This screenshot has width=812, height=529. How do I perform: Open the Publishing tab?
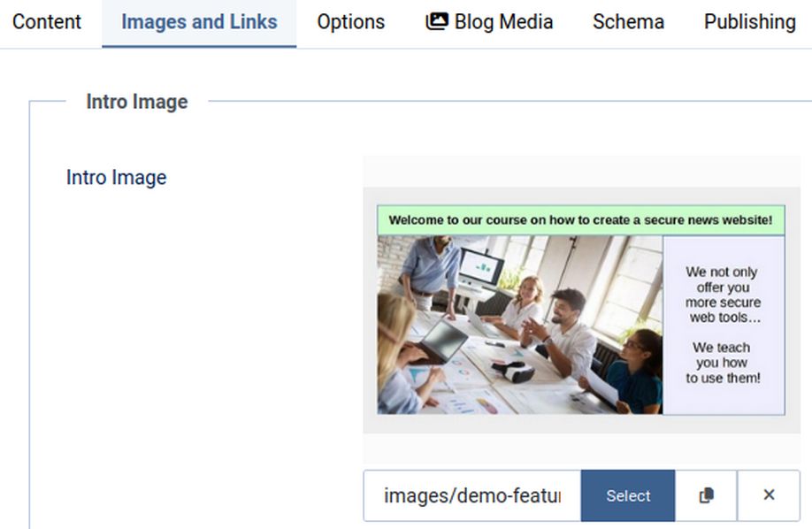749,22
